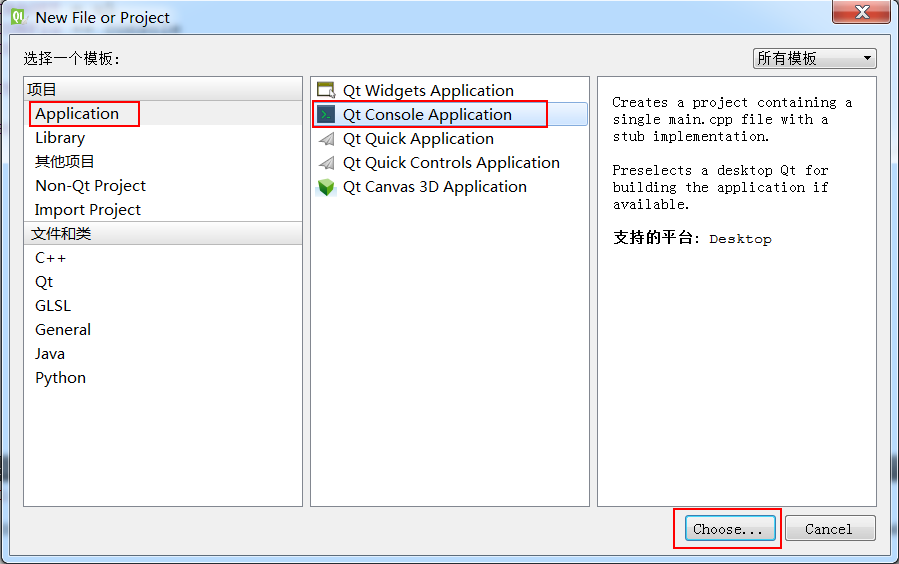This screenshot has width=899, height=564.
Task: Select the C++ files category
Action: click(x=163, y=258)
